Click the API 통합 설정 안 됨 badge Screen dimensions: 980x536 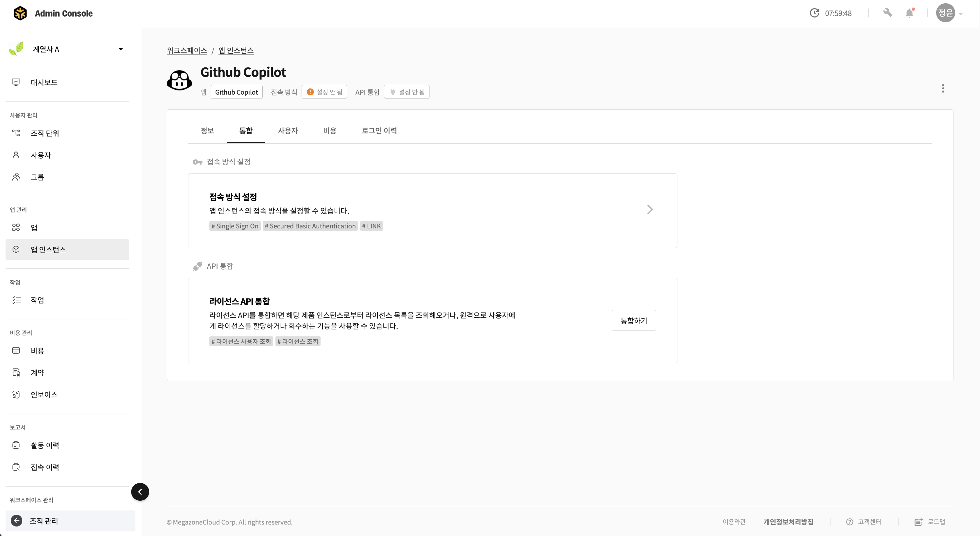pyautogui.click(x=407, y=92)
